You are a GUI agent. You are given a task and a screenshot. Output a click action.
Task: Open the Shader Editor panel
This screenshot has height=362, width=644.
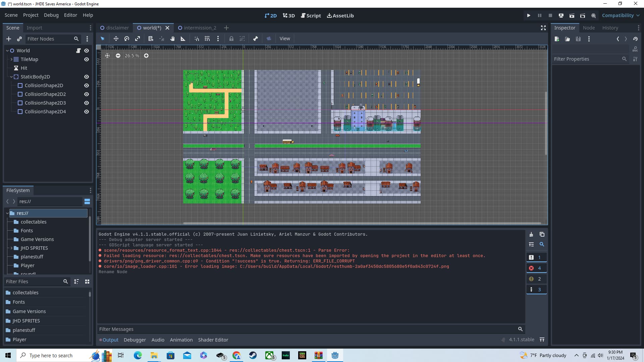(213, 340)
